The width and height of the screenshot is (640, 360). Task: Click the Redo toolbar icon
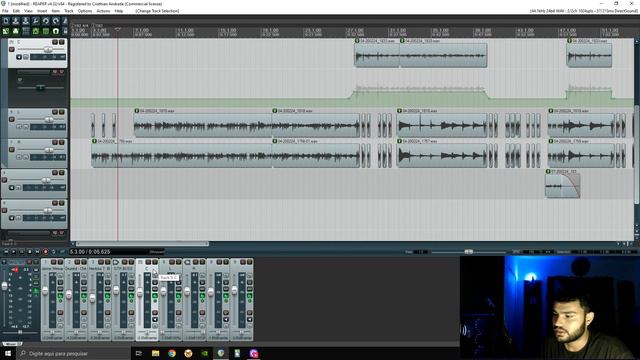click(56, 21)
